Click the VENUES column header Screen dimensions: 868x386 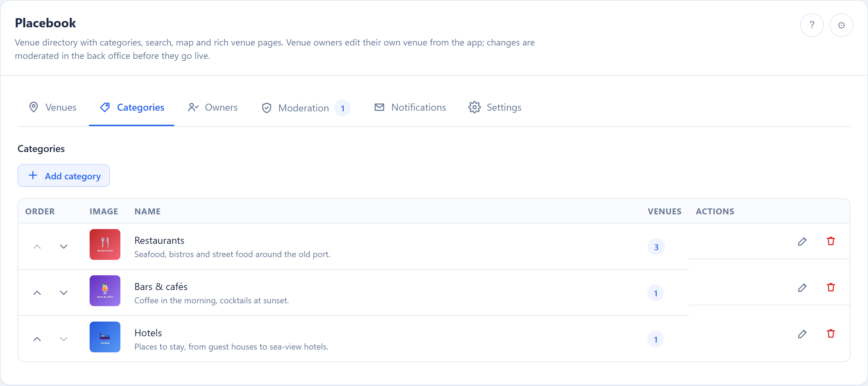(664, 212)
